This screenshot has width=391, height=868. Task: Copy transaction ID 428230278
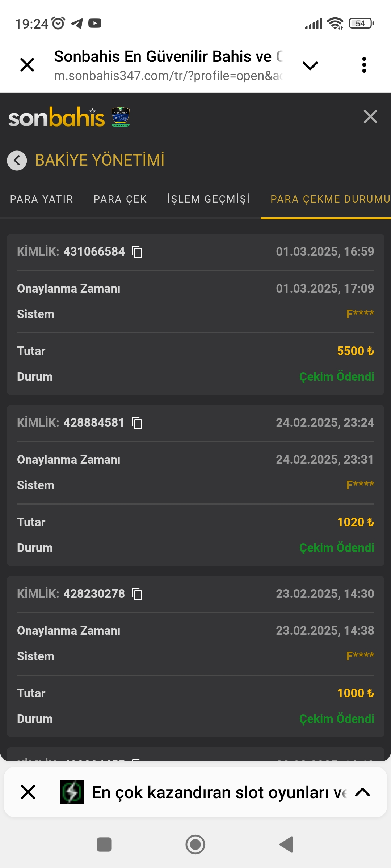click(x=137, y=594)
